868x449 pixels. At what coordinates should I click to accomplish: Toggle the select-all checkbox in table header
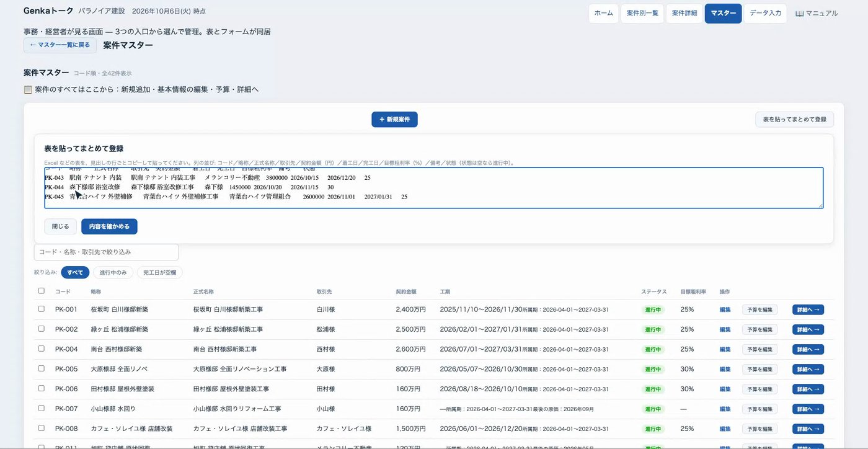click(42, 291)
